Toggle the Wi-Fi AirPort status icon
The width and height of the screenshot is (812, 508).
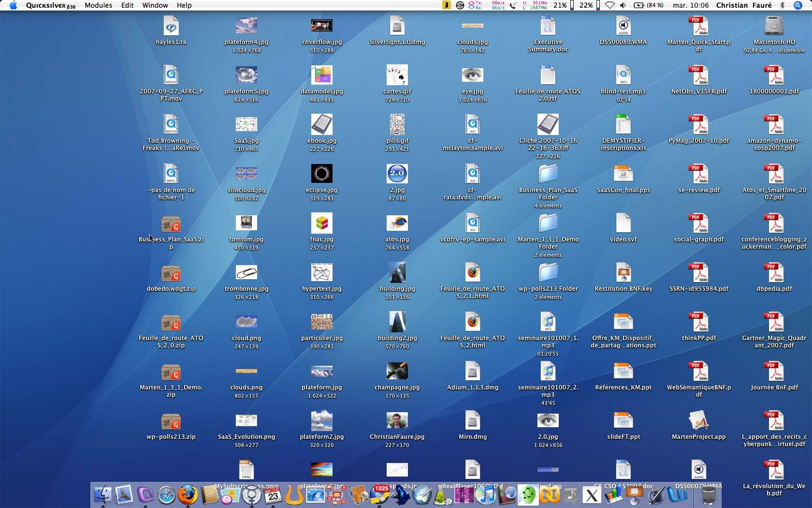[610, 5]
